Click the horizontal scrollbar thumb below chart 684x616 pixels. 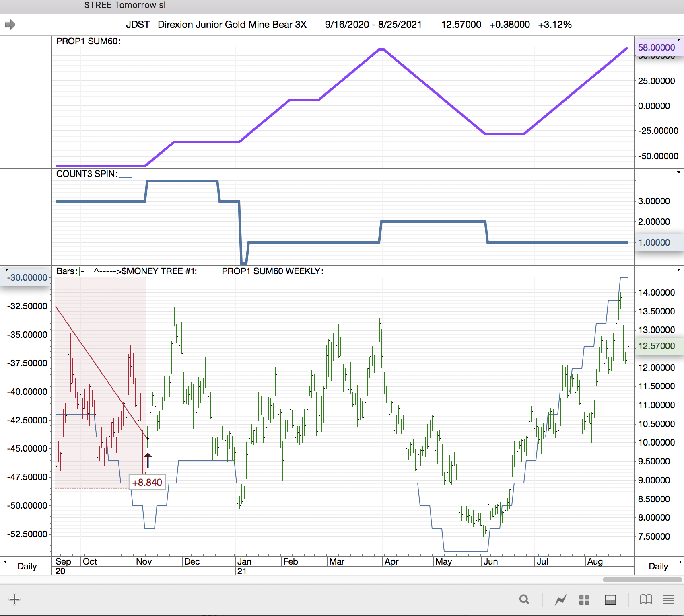pos(642,580)
